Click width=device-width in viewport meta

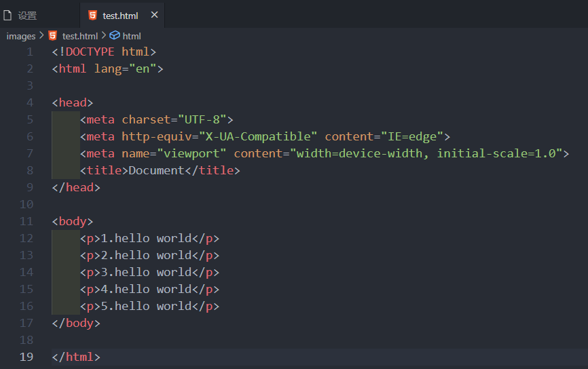[359, 153]
